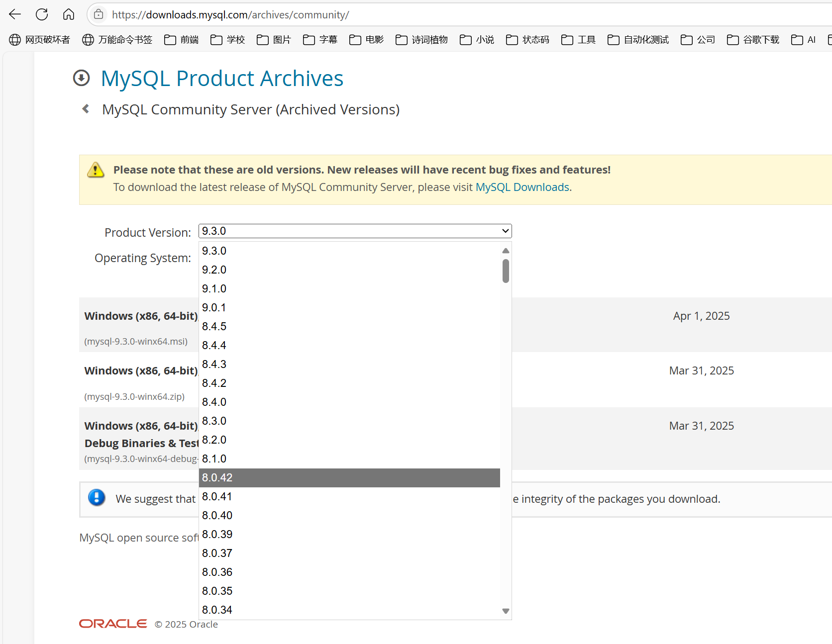Open the 公司 bookmark folder
This screenshot has height=644, width=832.
[698, 40]
